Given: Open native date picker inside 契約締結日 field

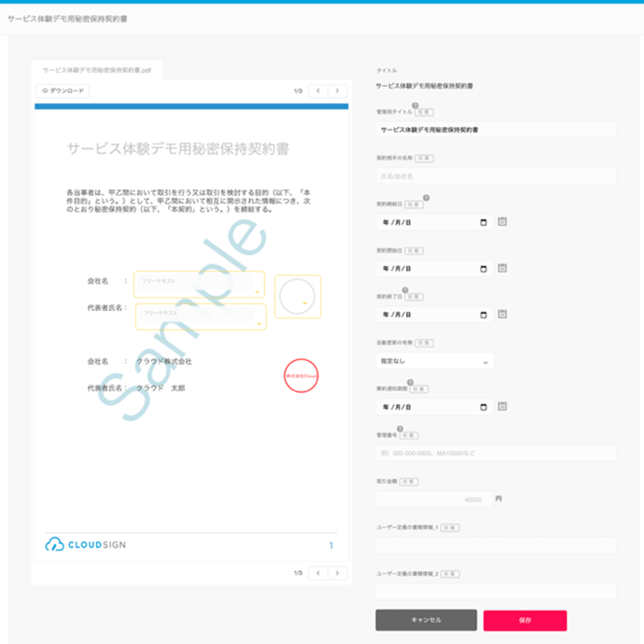Looking at the screenshot, I should (x=483, y=222).
